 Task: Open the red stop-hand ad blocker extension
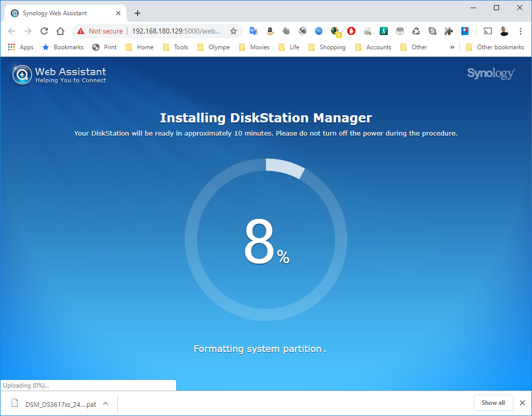click(351, 31)
